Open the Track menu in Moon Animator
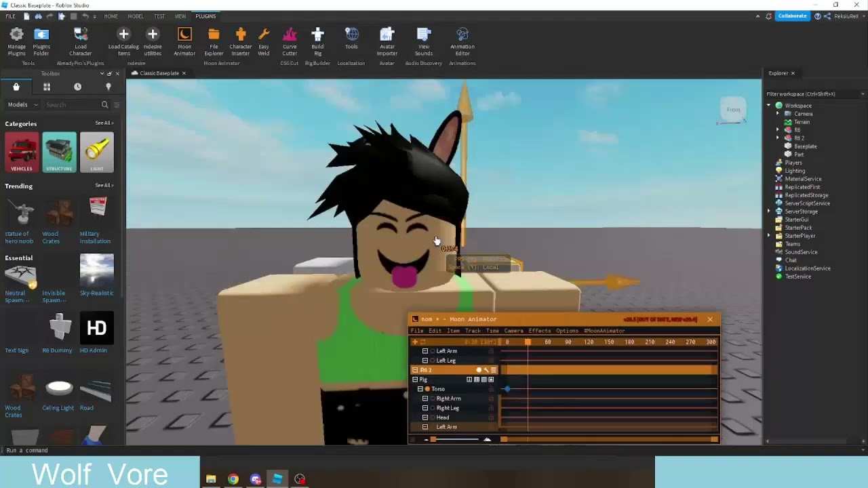The width and height of the screenshot is (868, 488). click(473, 331)
